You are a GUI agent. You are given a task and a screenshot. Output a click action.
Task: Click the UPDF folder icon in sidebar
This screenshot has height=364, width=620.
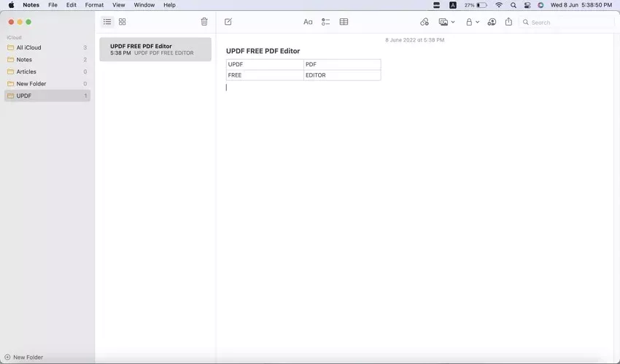11,96
